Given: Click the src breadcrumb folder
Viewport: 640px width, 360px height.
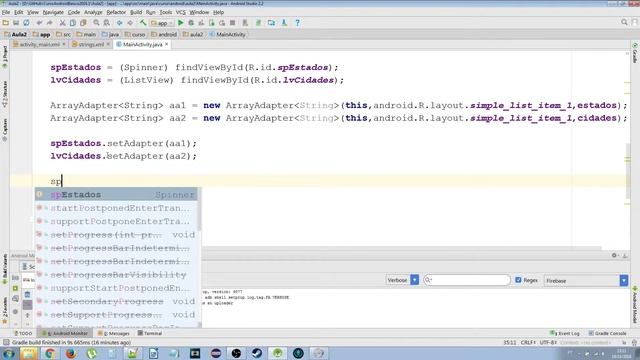Looking at the screenshot, I should (63, 34).
